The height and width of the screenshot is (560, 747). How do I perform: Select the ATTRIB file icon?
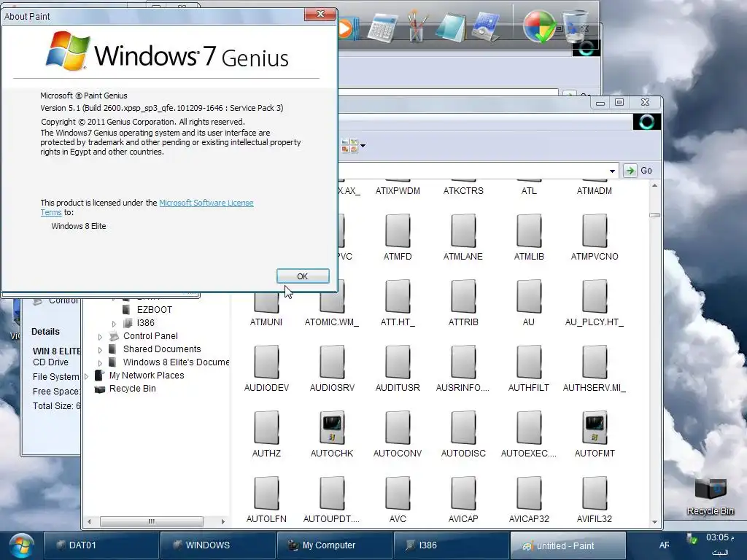coord(463,296)
